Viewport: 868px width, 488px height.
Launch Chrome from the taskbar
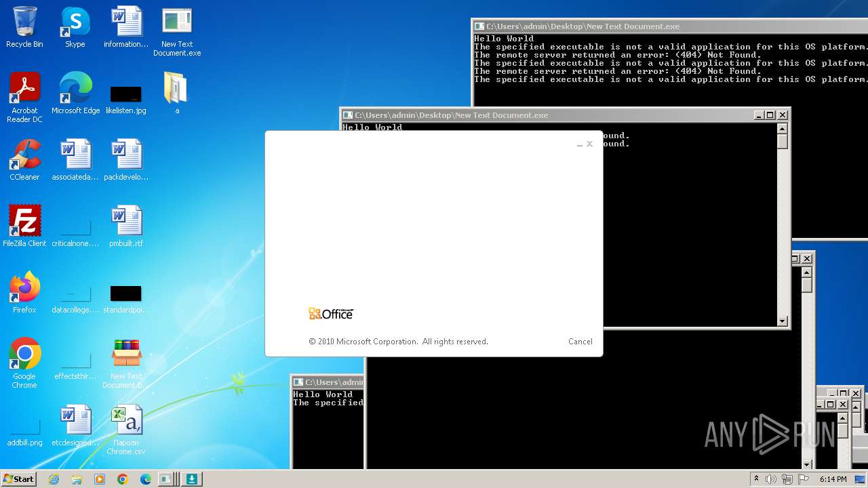point(123,479)
